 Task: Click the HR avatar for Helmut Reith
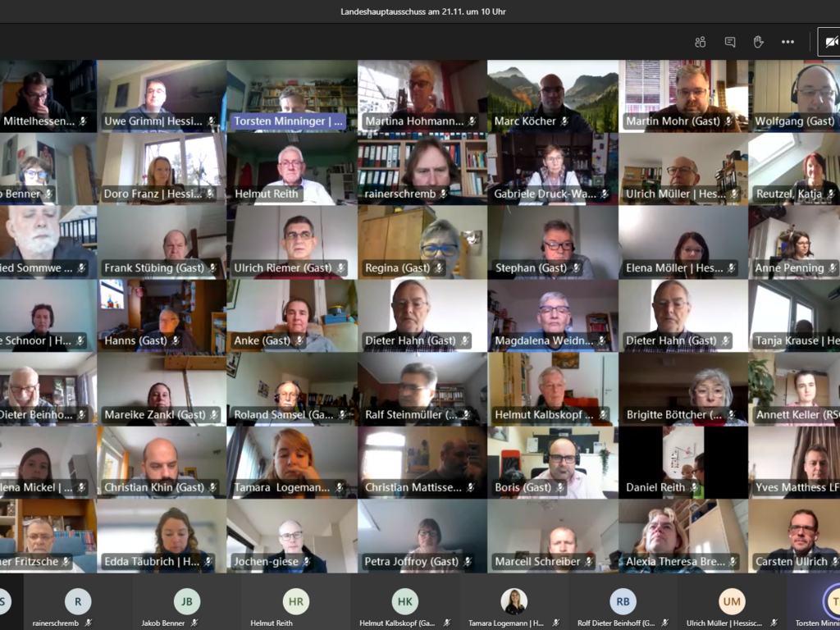(296, 601)
